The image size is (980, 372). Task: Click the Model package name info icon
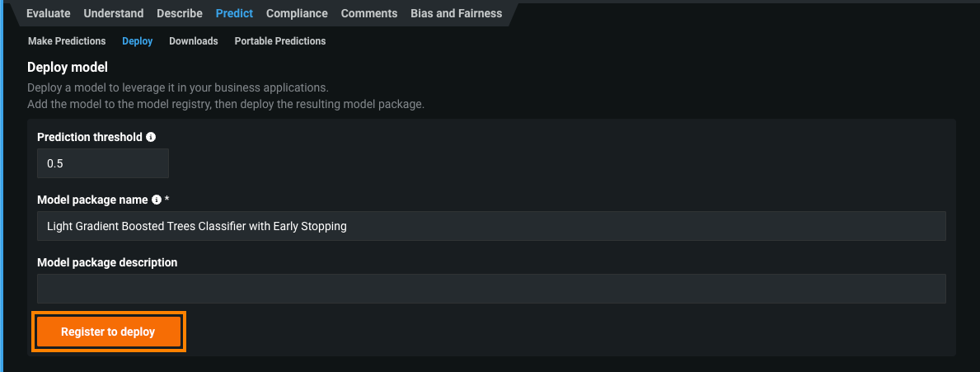pyautogui.click(x=157, y=200)
